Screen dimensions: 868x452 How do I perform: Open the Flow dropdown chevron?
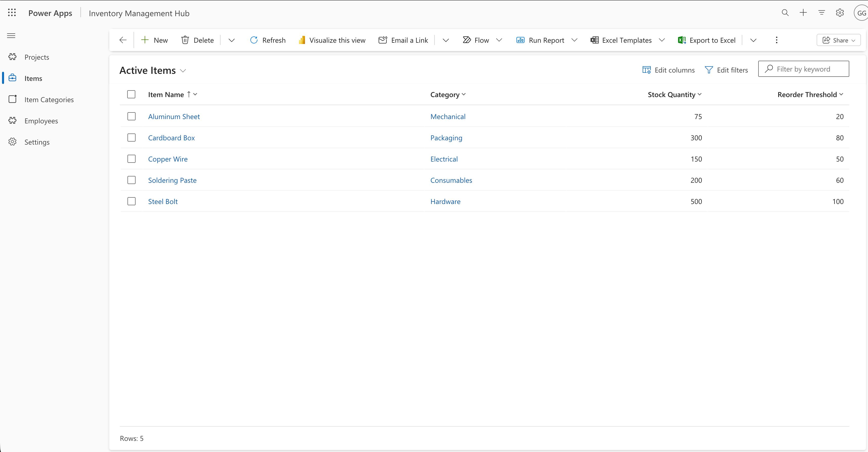499,40
